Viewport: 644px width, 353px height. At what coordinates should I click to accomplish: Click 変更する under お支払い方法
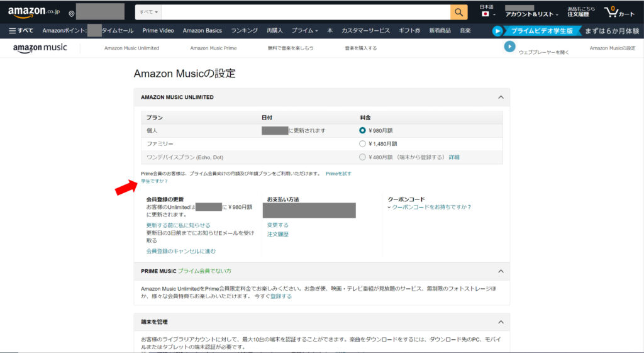pyautogui.click(x=277, y=225)
